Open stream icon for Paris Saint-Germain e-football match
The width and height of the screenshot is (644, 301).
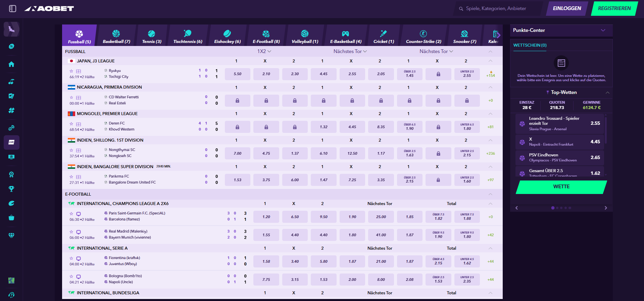(x=79, y=214)
